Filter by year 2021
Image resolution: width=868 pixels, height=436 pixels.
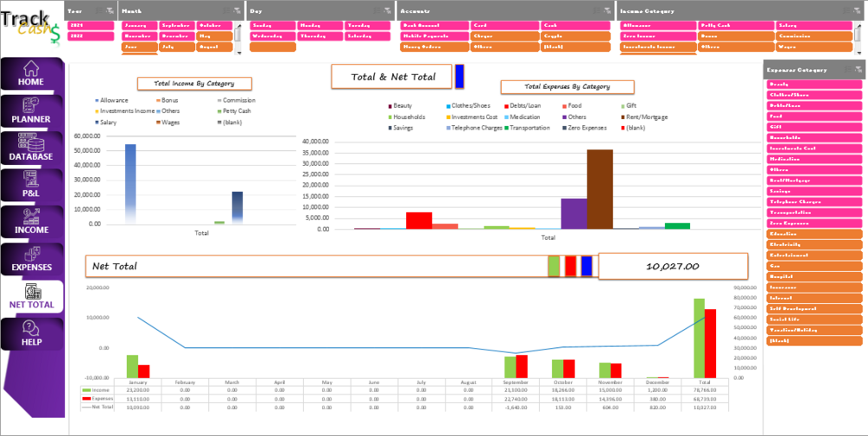coord(91,25)
